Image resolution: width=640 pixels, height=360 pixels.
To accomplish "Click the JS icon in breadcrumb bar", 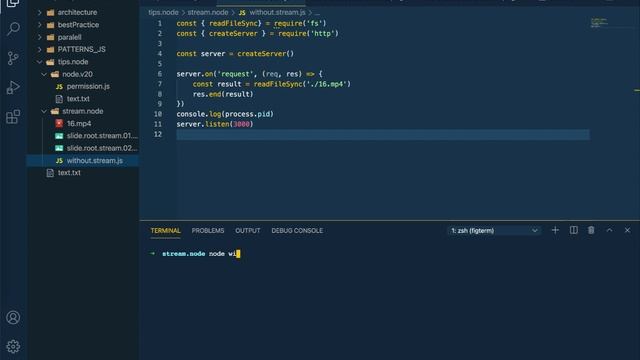I will [242, 13].
